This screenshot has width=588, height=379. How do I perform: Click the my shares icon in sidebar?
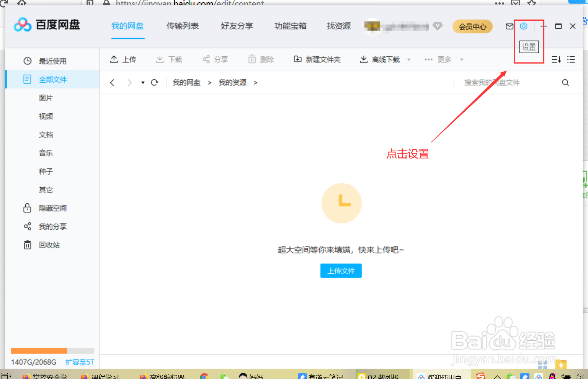(x=28, y=226)
